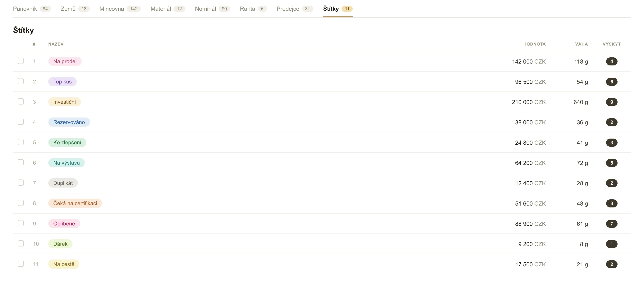Viewport: 644px width, 284px height.
Task: Tick the checkbox next to Investiční
Action: pyautogui.click(x=21, y=102)
